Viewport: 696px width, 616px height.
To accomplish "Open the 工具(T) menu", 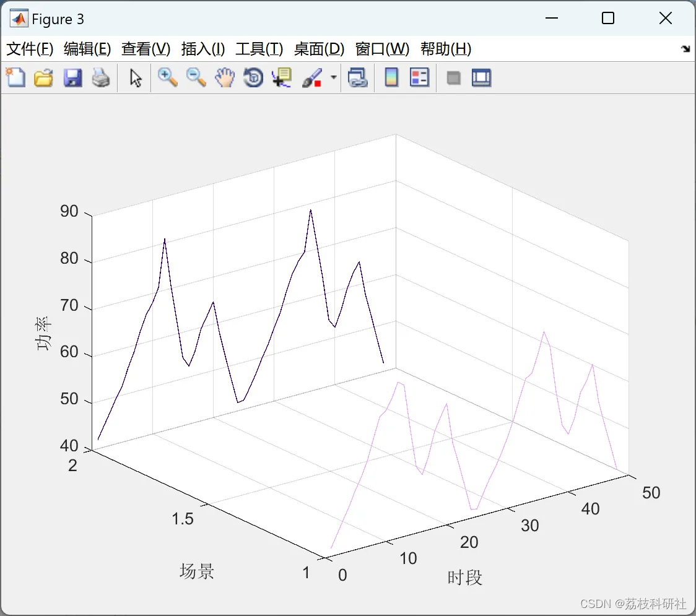I will (x=259, y=49).
